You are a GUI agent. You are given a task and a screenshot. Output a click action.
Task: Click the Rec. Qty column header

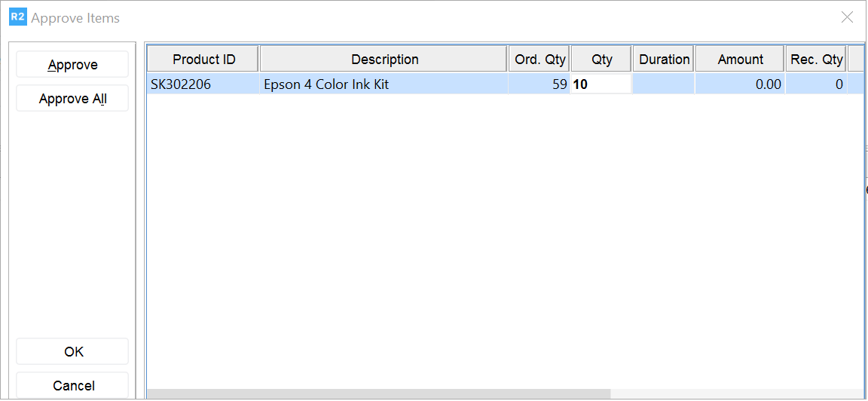pos(816,60)
